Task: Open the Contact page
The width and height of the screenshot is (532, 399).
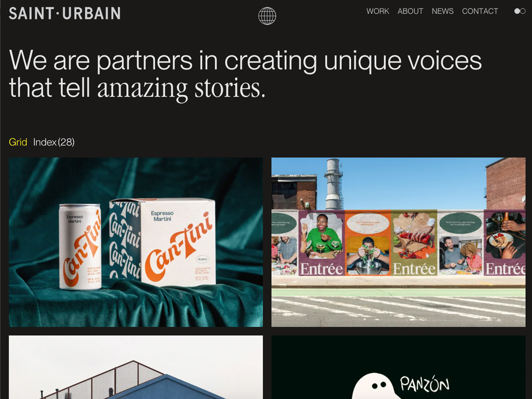Action: point(480,11)
